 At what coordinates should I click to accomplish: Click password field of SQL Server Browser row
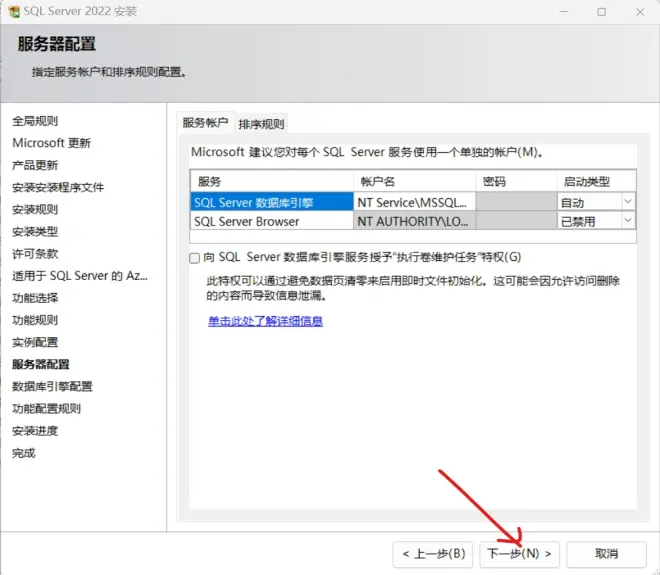click(x=516, y=221)
